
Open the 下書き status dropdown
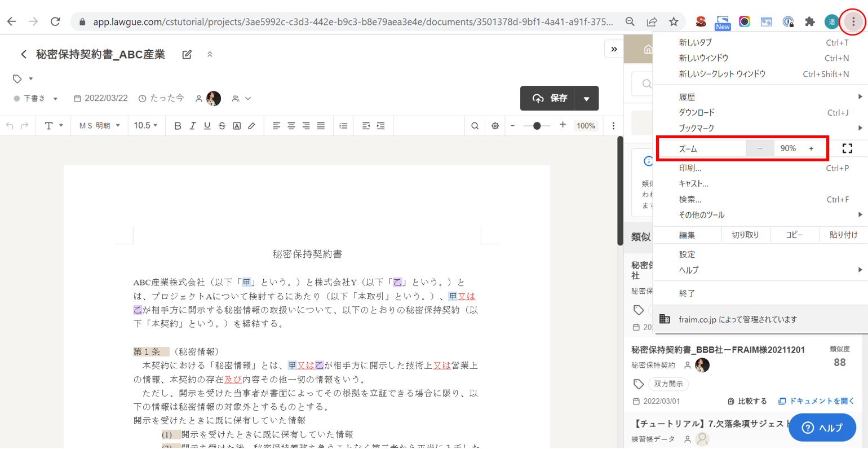click(36, 99)
